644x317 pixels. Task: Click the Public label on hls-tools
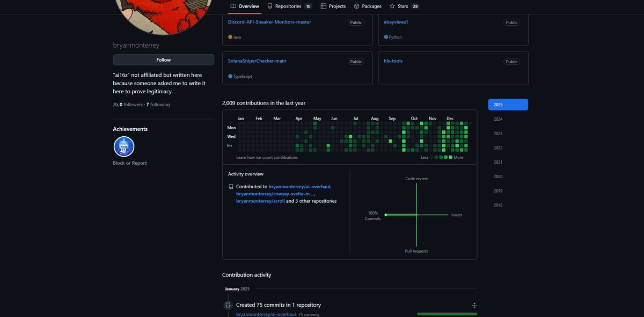pos(512,62)
